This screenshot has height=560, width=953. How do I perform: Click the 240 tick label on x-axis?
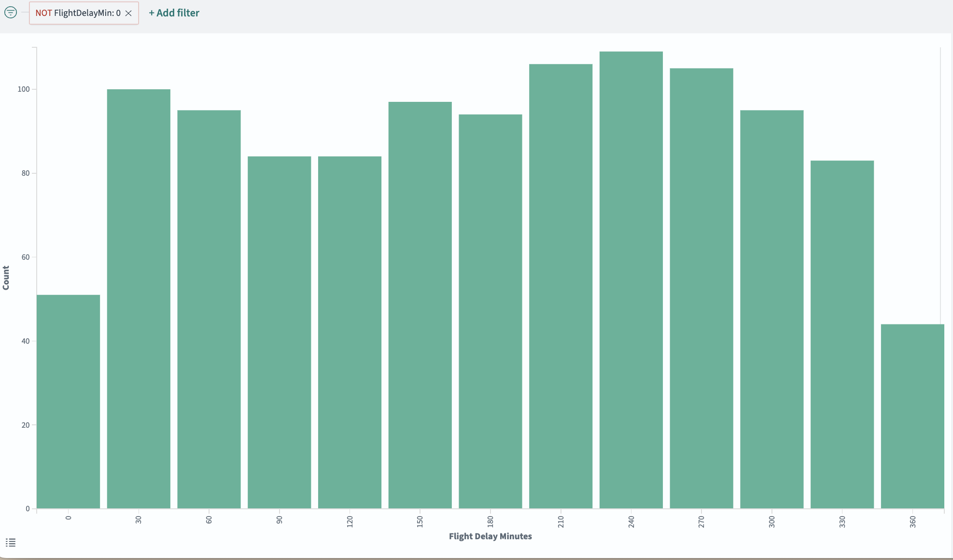[631, 521]
